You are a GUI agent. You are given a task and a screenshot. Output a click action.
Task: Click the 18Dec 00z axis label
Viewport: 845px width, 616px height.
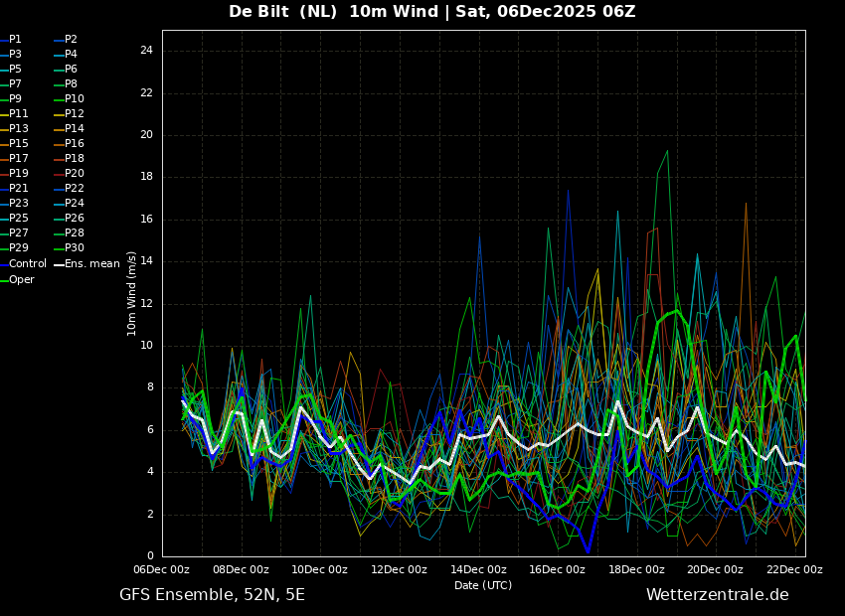pos(636,569)
